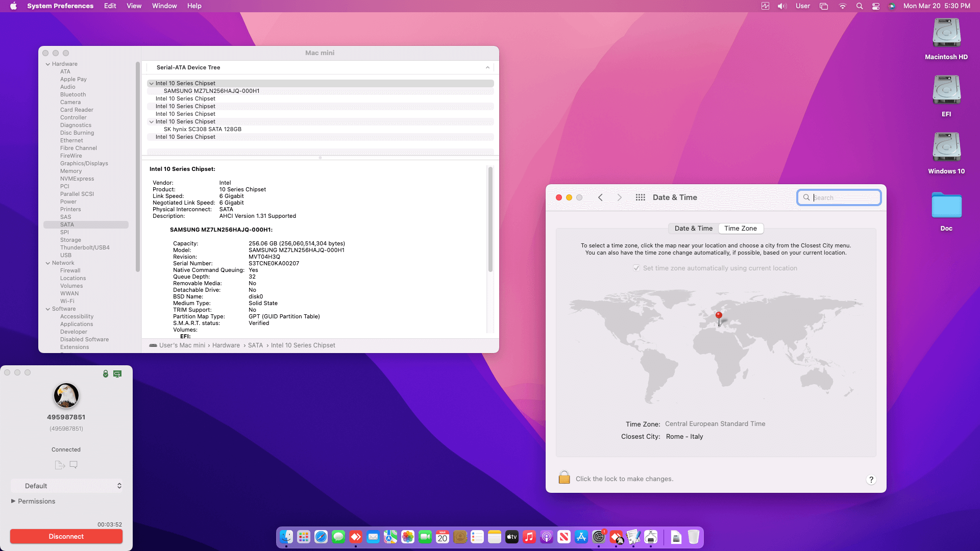Select NVMExpress in the hardware list
The width and height of the screenshot is (980, 551).
click(77, 179)
